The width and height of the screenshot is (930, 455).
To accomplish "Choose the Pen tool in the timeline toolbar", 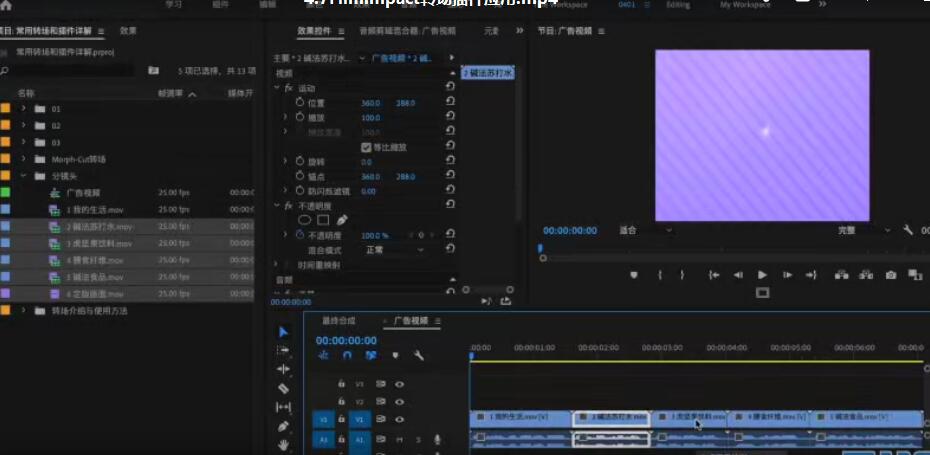I will [283, 426].
